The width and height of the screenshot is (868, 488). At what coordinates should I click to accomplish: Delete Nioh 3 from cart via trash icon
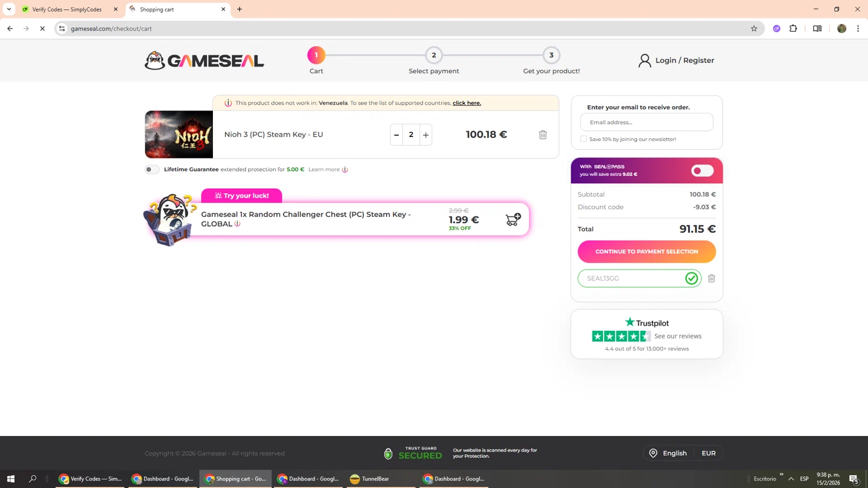click(x=543, y=135)
